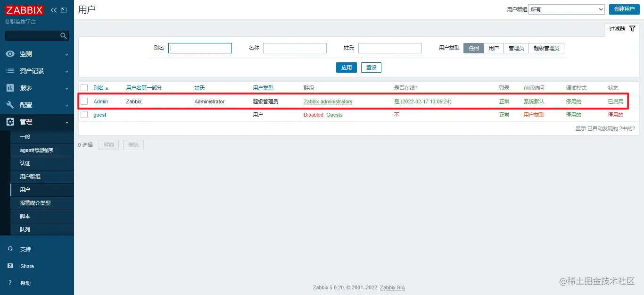Focus the 名称 filter input field
Screen dimensions: 644x295
295,48
